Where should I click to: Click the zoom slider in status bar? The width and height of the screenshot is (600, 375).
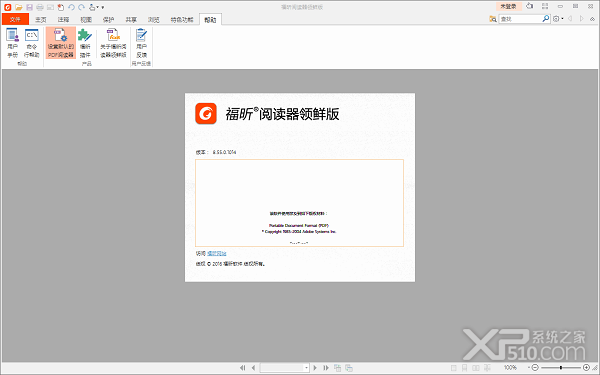point(561,368)
